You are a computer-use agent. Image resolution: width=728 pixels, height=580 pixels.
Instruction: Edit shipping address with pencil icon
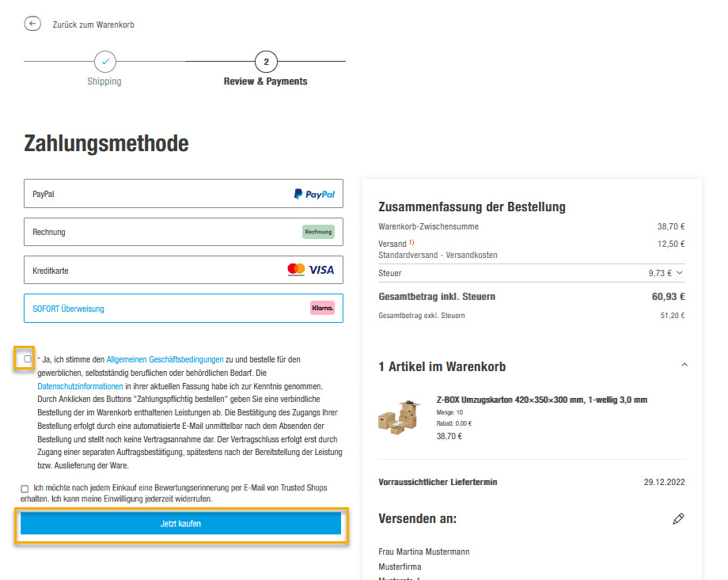[x=677, y=519]
